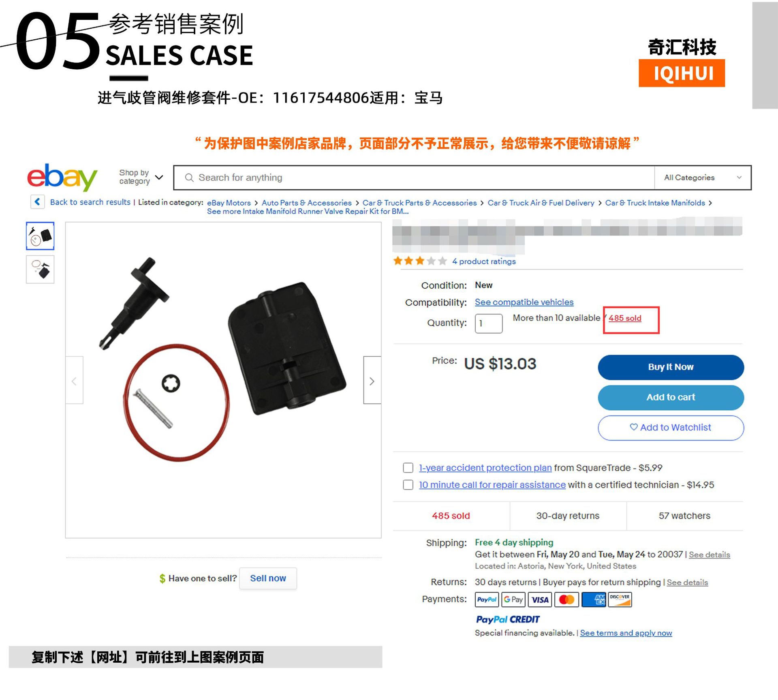Click the back arrow beside search results
The height and width of the screenshot is (700, 778).
click(38, 201)
